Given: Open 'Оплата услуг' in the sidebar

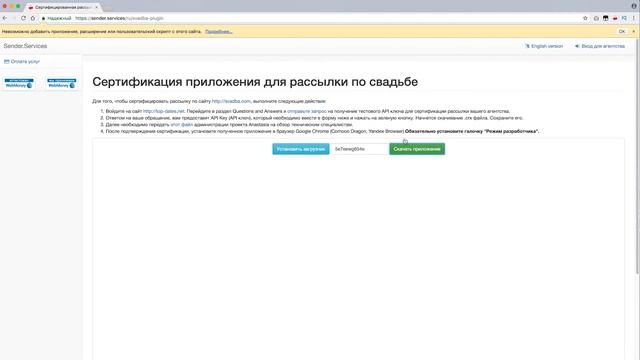Looking at the screenshot, I should point(22,61).
